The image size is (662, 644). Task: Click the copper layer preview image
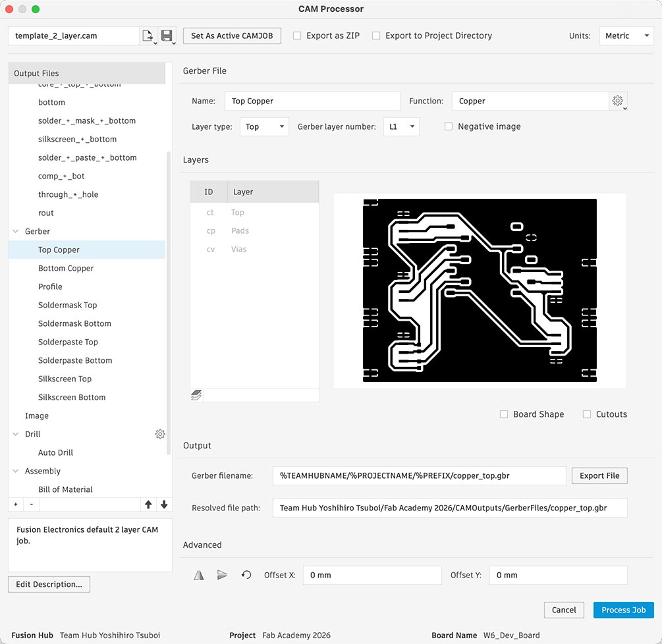point(480,290)
